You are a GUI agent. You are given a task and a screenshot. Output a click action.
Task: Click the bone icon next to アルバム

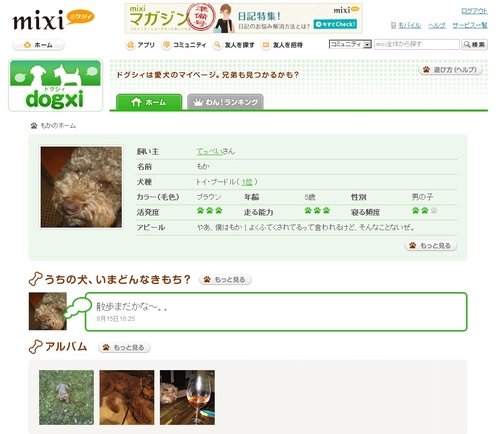(x=35, y=347)
